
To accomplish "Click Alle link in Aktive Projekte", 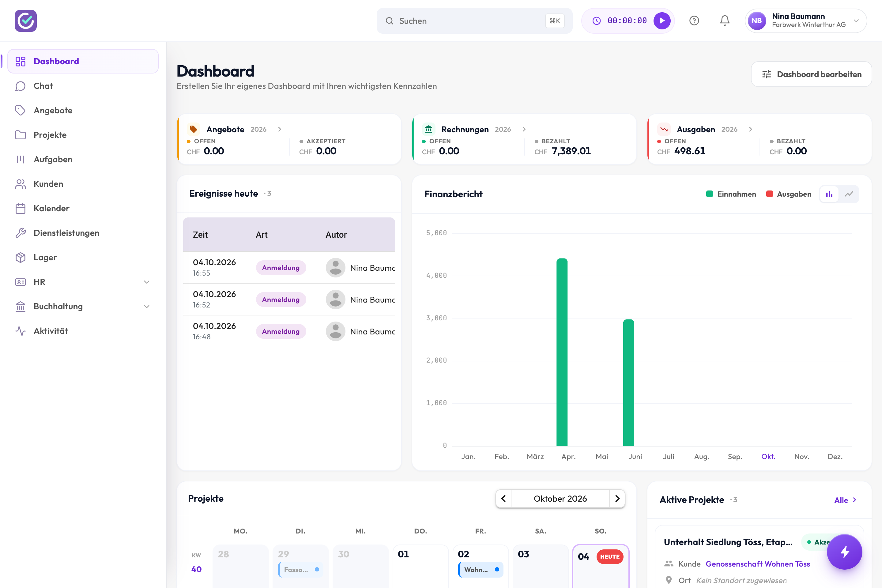I will coord(845,500).
